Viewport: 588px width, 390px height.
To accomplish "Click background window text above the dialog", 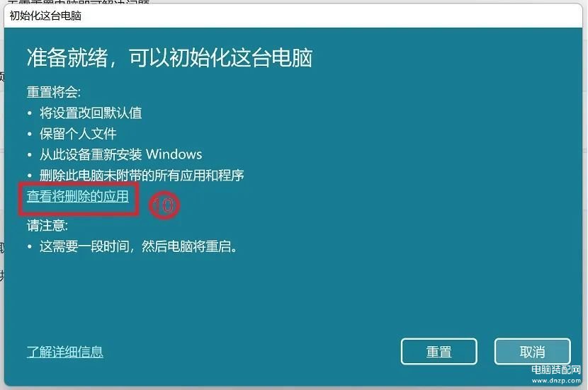I will (78, 2).
